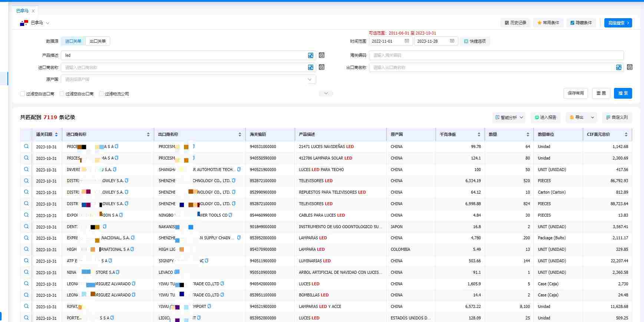Sort by CIF美元总价 column

626,134
